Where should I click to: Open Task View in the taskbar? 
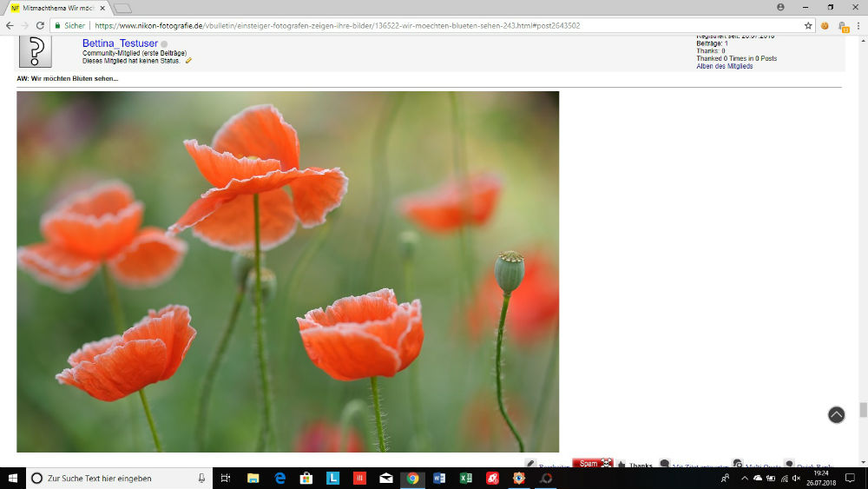point(226,478)
